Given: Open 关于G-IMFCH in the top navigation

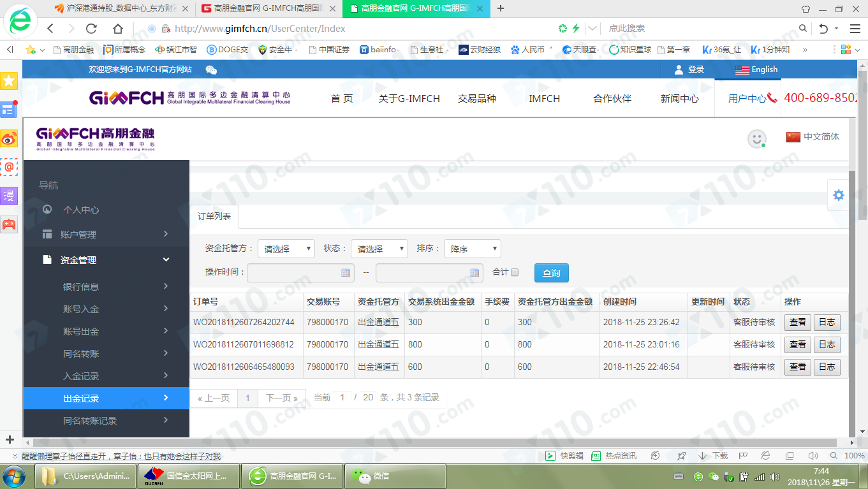Looking at the screenshot, I should [x=409, y=99].
